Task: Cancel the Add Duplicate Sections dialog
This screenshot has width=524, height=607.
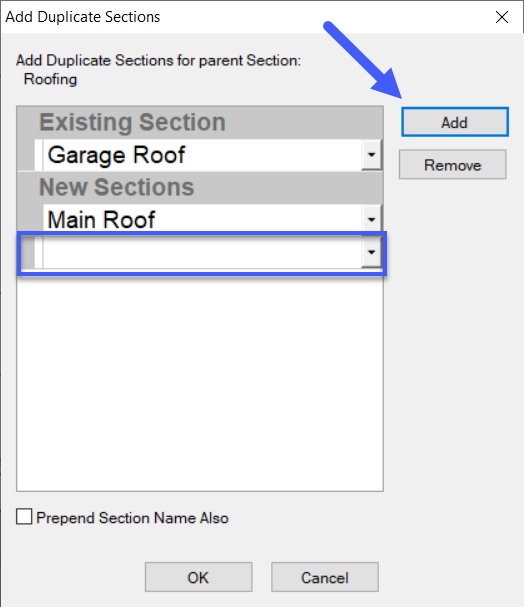Action: click(x=325, y=577)
